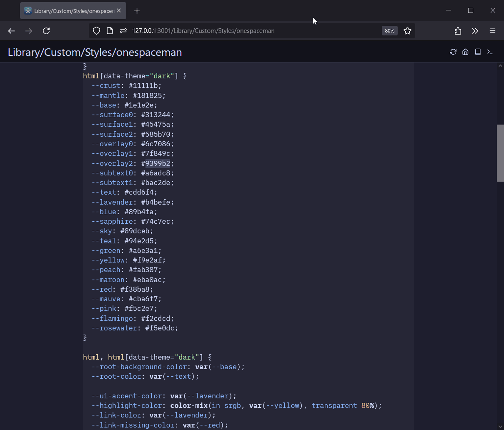This screenshot has height=430, width=504.
Task: Reset the 80% zoom level badge
Action: [x=390, y=31]
